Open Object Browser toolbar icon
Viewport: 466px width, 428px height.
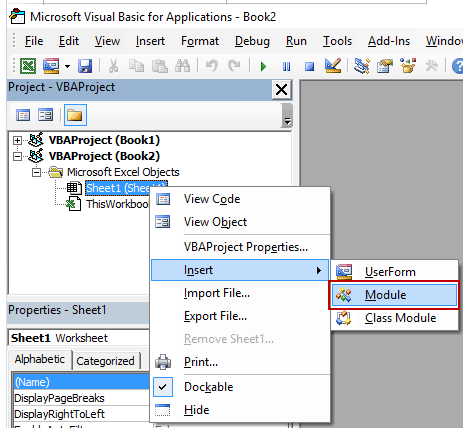tap(408, 66)
